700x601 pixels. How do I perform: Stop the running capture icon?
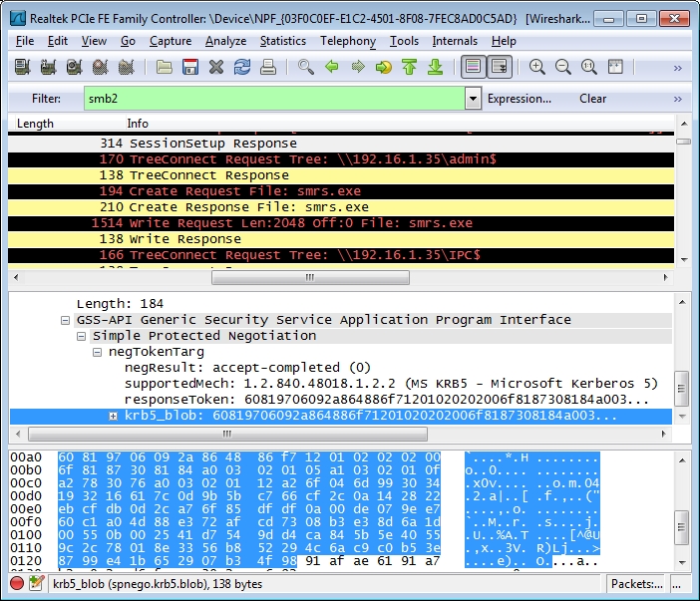pyautogui.click(x=101, y=67)
